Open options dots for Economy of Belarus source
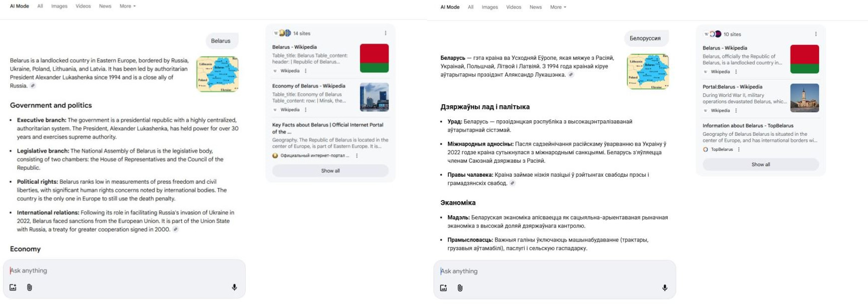868x305 pixels. 306,110
